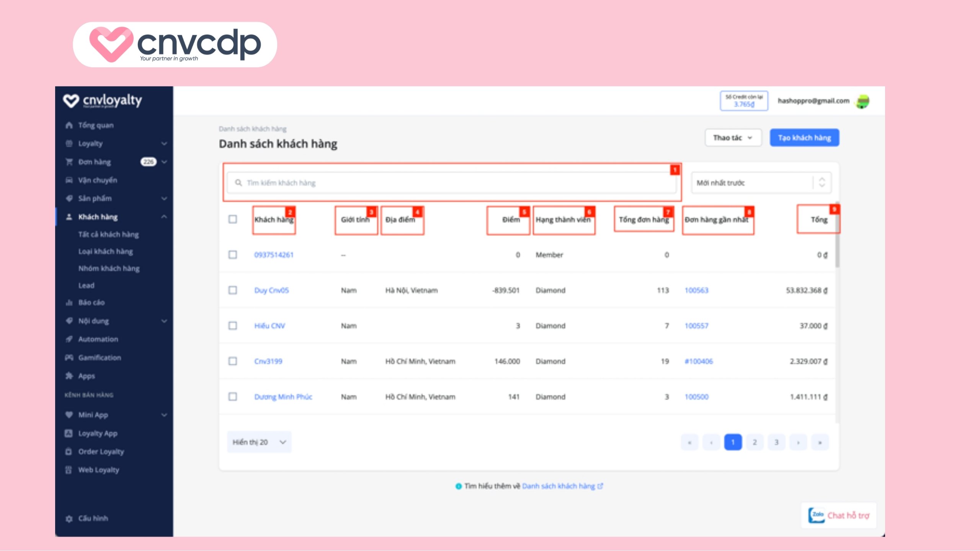
Task: Click the Loyalty icon in the sidebar
Action: coord(69,143)
